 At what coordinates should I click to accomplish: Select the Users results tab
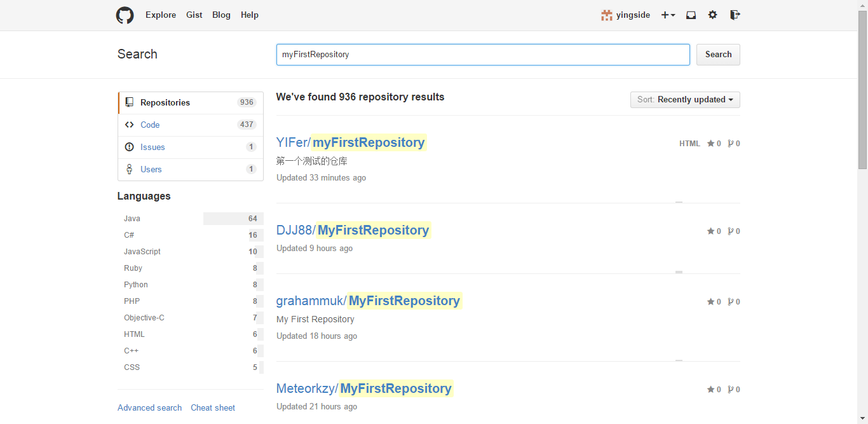(x=191, y=169)
